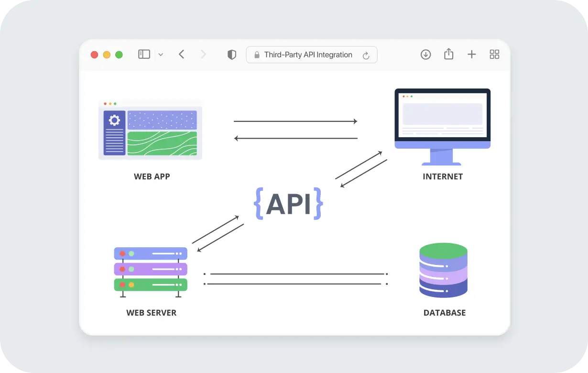Click the central API symbol
Image resolution: width=588 pixels, height=373 pixels.
pos(289,203)
